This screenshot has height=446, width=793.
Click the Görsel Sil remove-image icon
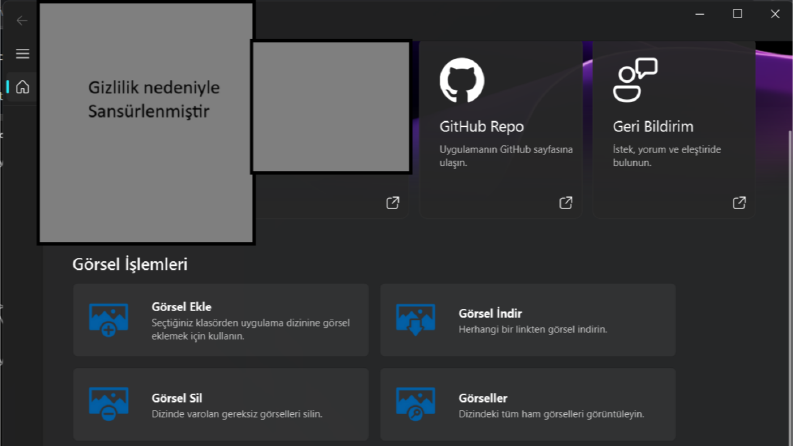click(x=108, y=404)
